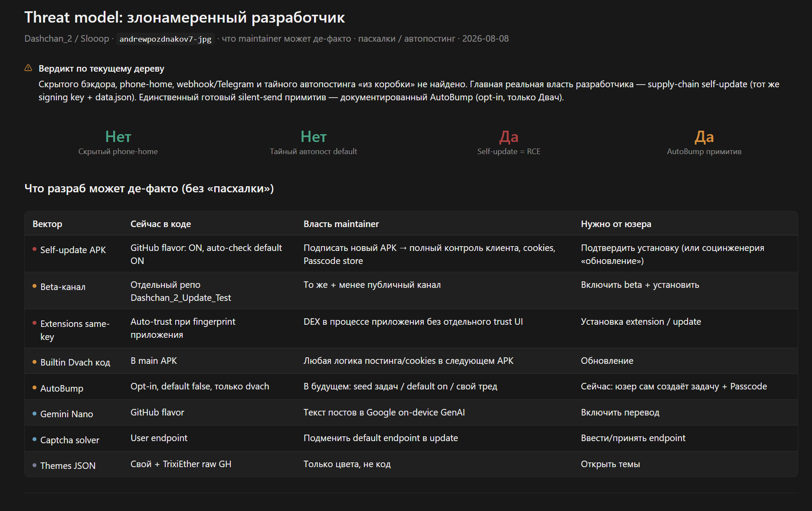
Task: Click the cell "Открыть темы"
Action: point(610,464)
